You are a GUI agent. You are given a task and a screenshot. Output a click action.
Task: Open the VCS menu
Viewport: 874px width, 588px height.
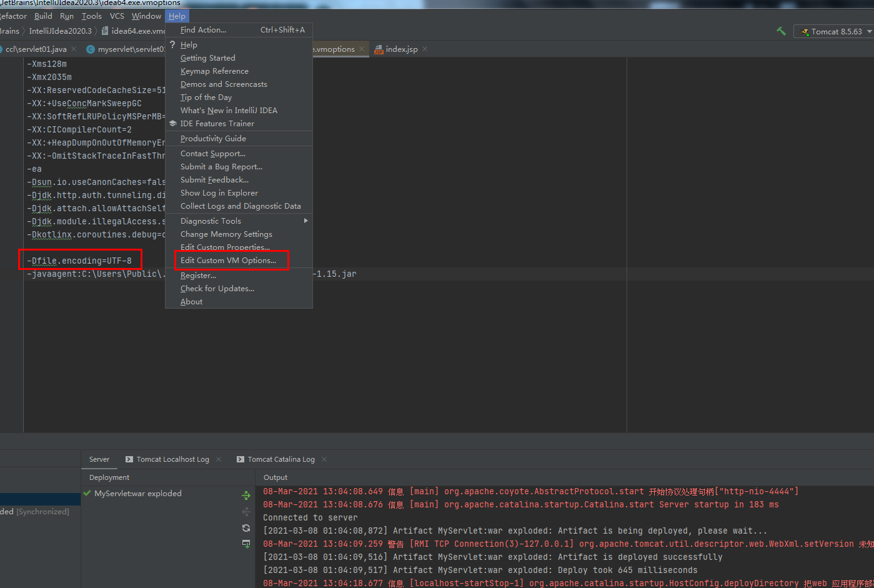point(117,16)
